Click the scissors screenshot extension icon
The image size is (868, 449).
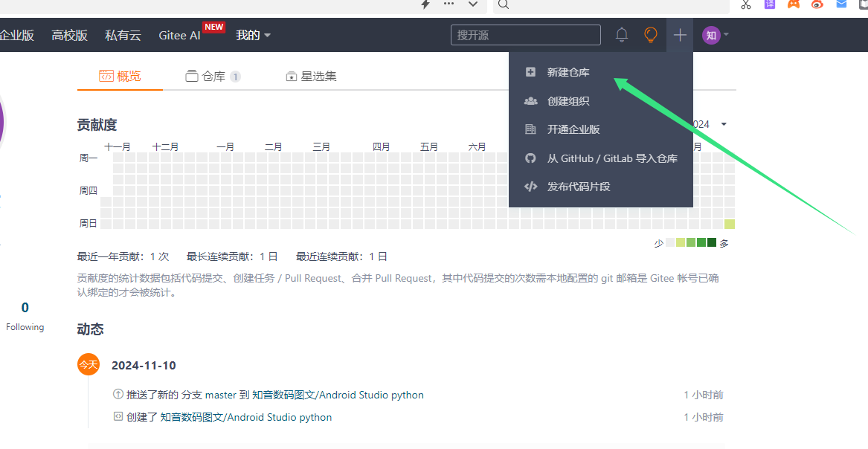pos(746,4)
